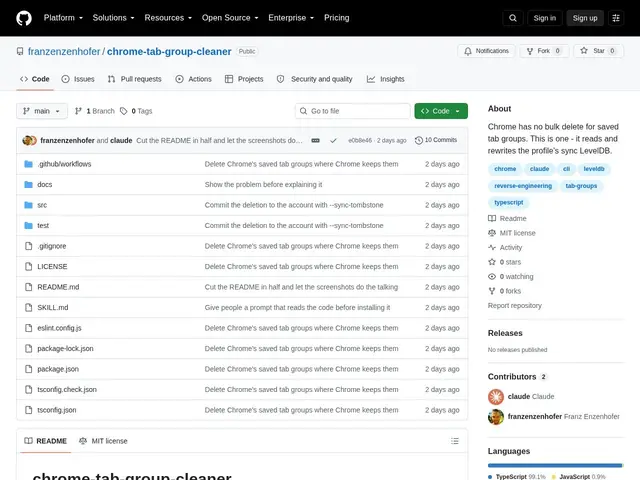Open the appearance settings icon button
Viewport: 640px width, 480px height.
(x=616, y=18)
